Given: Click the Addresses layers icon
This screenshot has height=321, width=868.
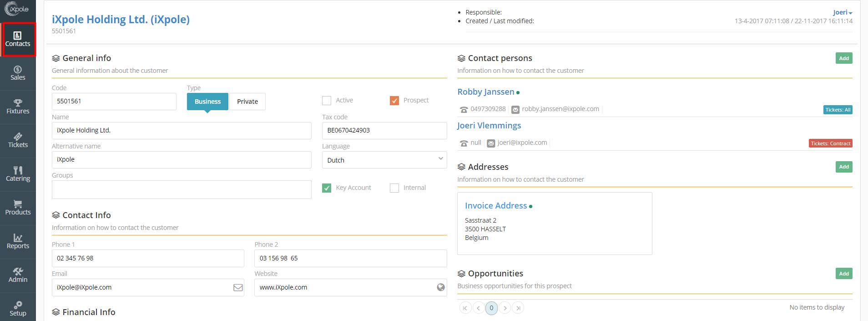Looking at the screenshot, I should click(x=461, y=167).
